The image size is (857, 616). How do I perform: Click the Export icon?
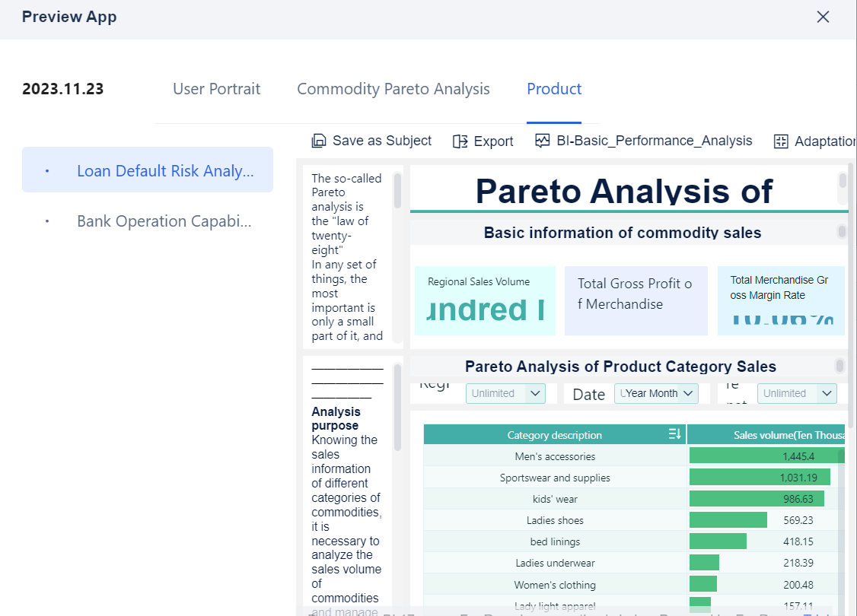(x=460, y=141)
